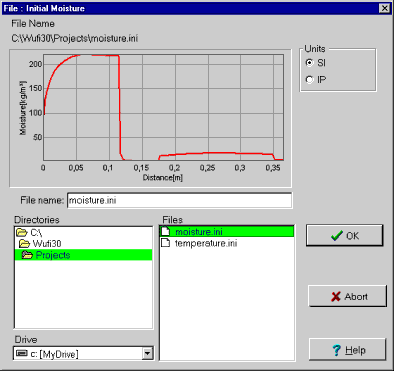Click the Wufi30 folder icon
Image resolution: width=394 pixels, height=371 pixels.
click(x=25, y=244)
